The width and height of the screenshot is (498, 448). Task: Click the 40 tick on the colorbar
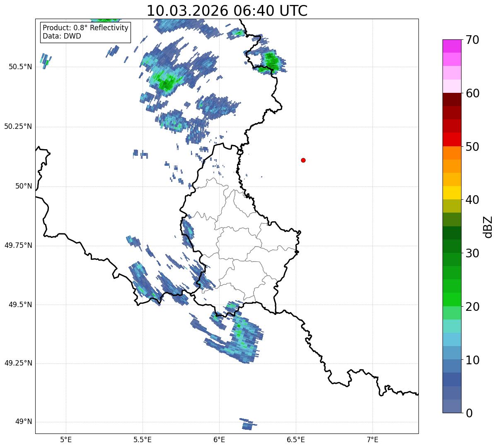tap(472, 200)
